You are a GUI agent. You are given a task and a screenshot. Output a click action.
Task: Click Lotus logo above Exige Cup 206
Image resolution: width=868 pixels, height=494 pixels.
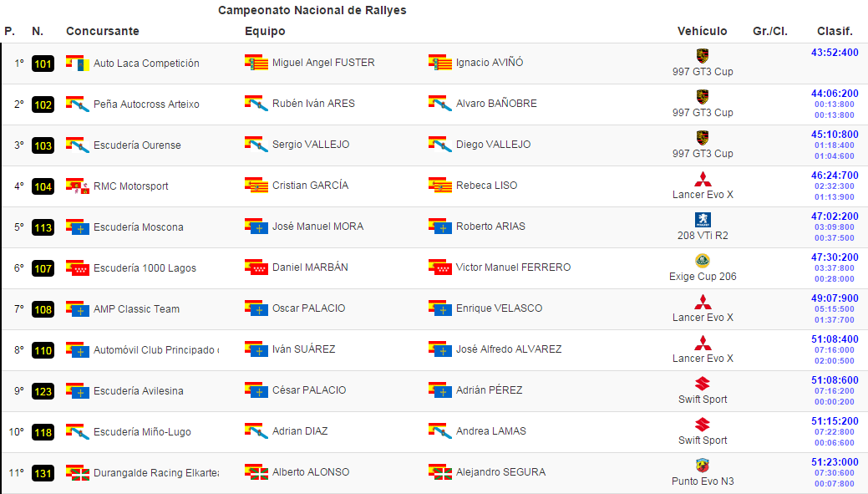coord(703,261)
